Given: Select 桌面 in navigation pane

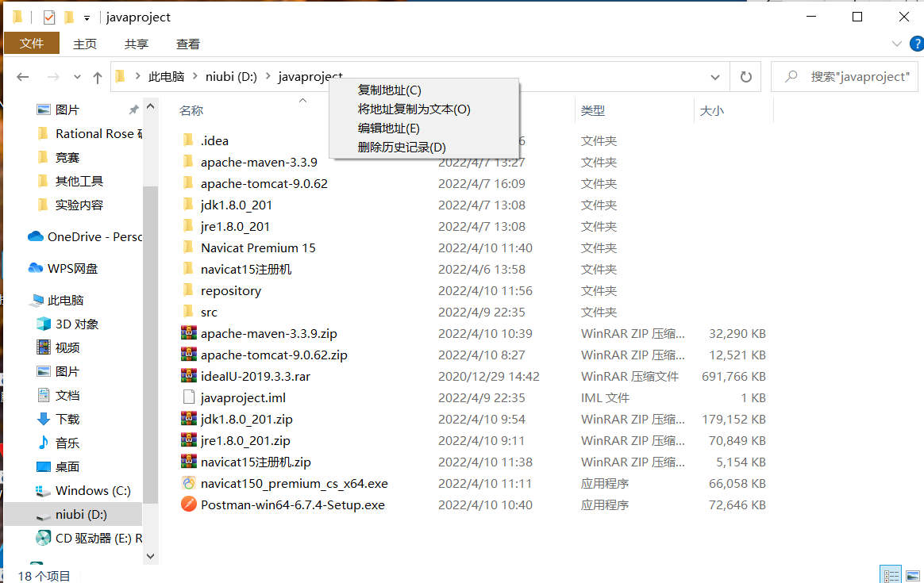Looking at the screenshot, I should tap(67, 466).
